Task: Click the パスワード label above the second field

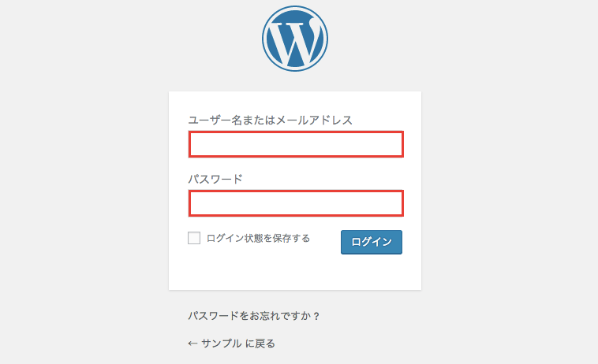Action: tap(215, 179)
